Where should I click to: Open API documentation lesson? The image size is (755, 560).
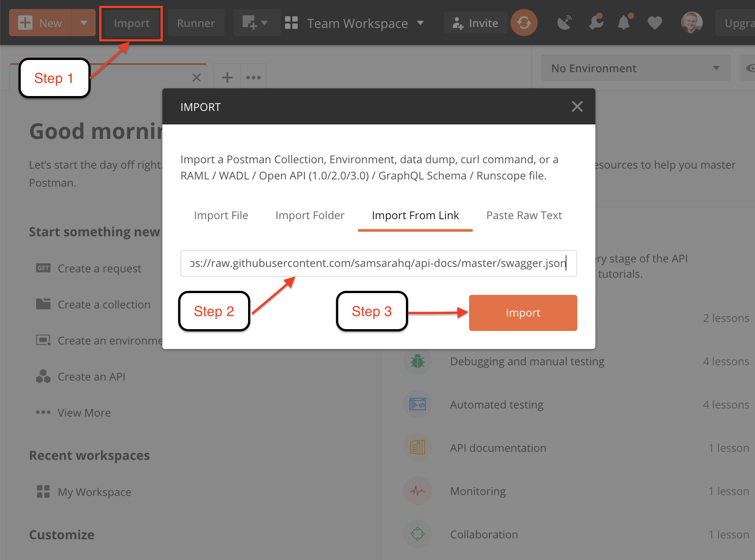pos(498,448)
